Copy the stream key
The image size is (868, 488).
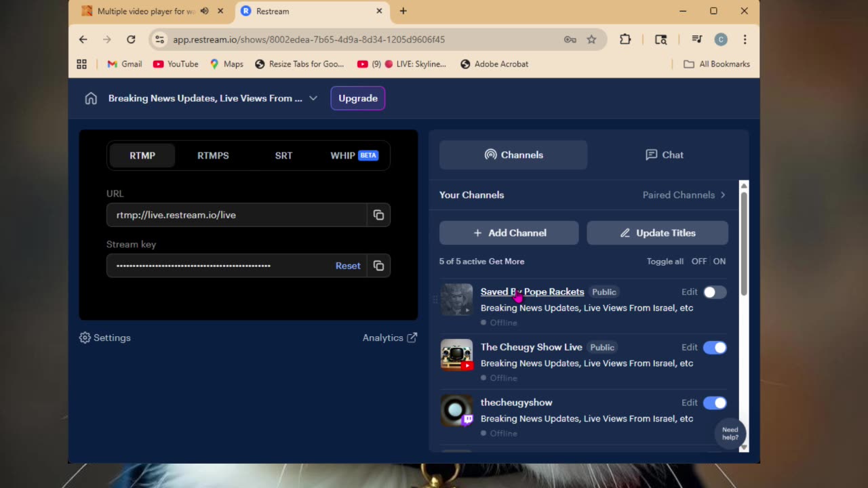pos(378,266)
